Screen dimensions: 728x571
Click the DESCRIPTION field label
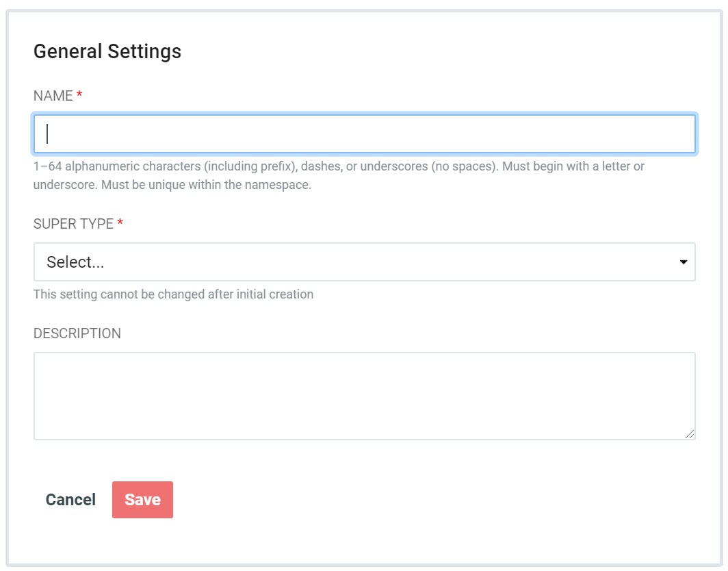[x=77, y=333]
